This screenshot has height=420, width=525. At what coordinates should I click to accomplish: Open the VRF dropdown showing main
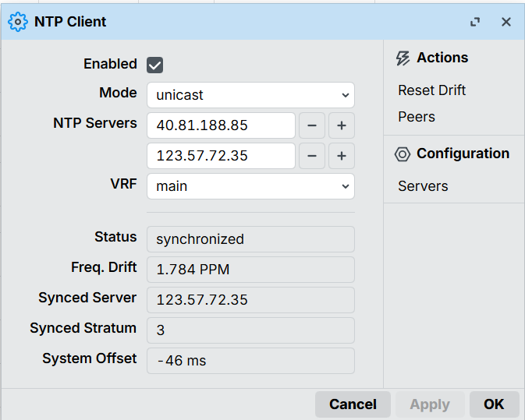250,186
